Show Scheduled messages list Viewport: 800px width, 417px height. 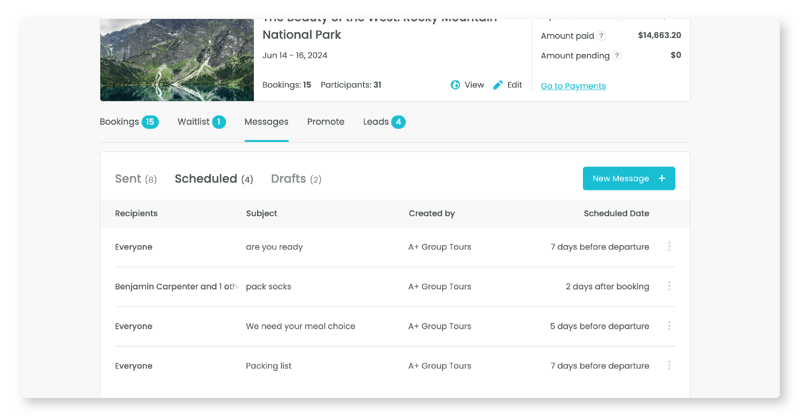click(214, 179)
